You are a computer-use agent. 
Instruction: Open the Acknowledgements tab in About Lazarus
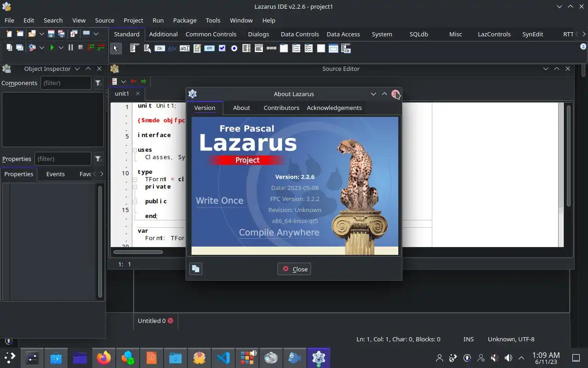pos(334,108)
